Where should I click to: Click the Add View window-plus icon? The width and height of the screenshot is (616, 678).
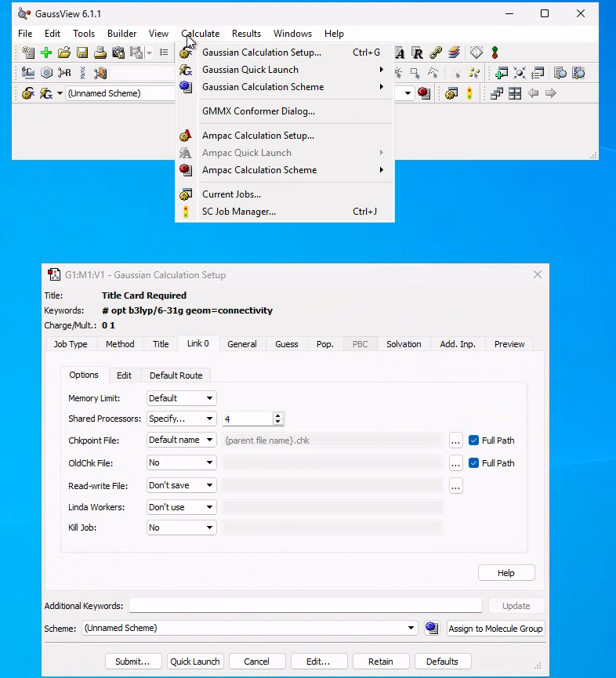[x=501, y=73]
